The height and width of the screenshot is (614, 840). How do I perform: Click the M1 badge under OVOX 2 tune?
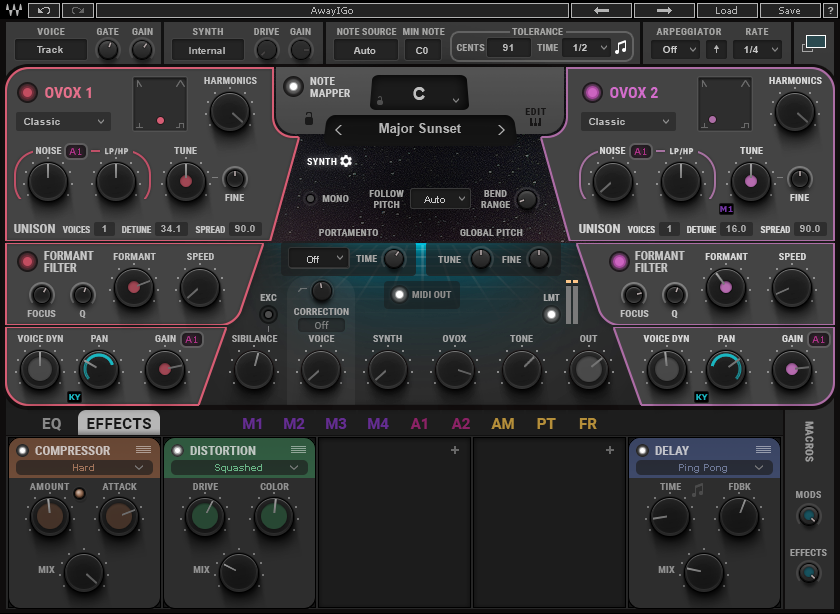(x=726, y=209)
